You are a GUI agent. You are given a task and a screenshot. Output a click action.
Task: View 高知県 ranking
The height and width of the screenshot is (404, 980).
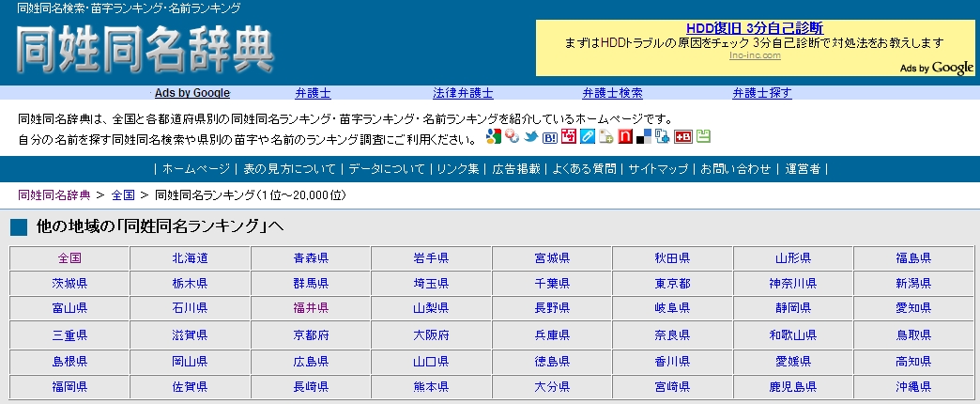click(913, 362)
